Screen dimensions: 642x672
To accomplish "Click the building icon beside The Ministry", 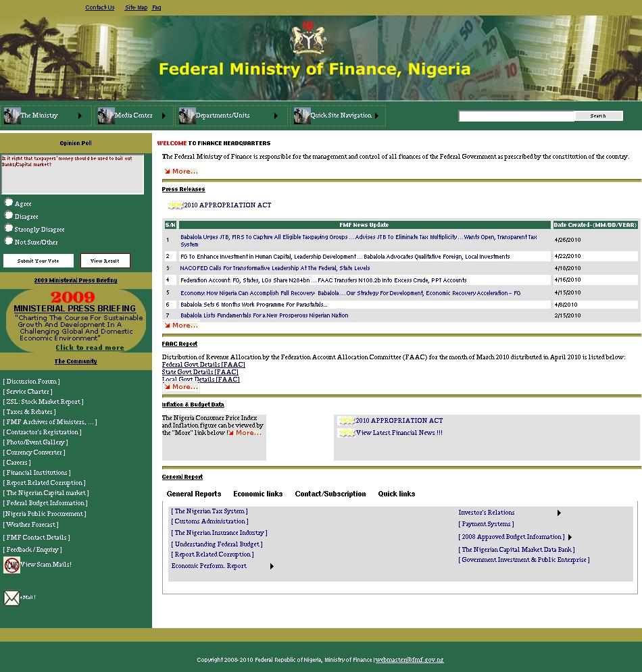I will pyautogui.click(x=12, y=115).
